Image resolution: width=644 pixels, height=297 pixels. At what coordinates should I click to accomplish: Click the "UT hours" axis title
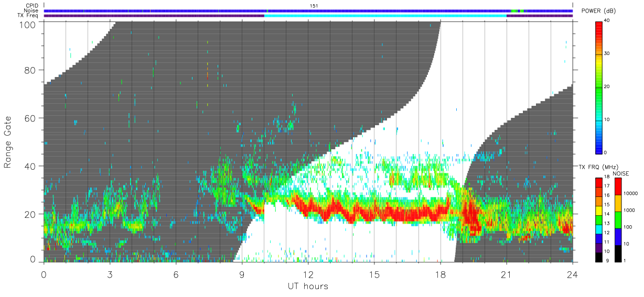pos(308,286)
